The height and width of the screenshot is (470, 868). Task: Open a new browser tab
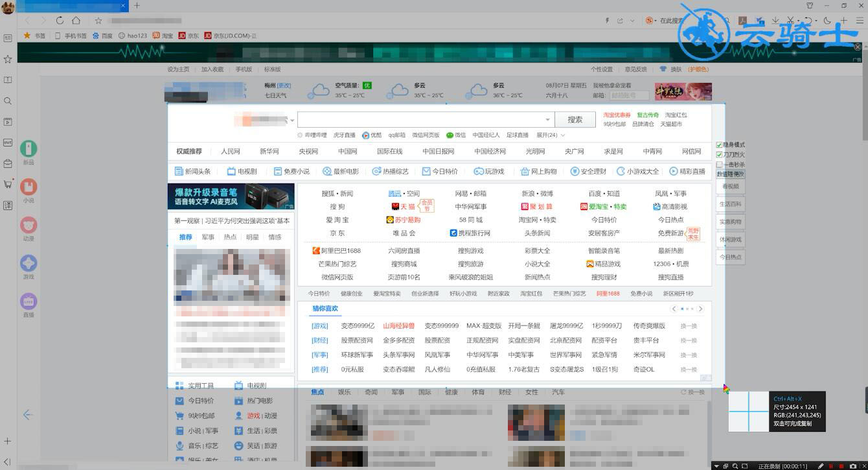coord(137,6)
